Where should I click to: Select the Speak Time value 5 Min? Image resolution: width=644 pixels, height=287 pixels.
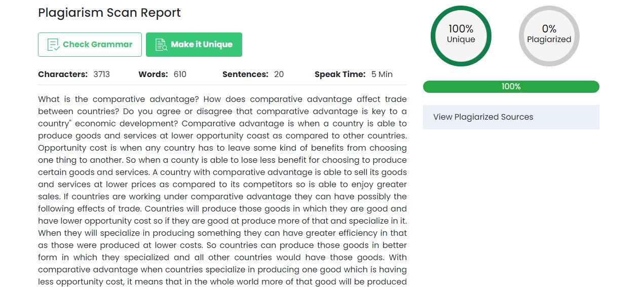click(382, 75)
